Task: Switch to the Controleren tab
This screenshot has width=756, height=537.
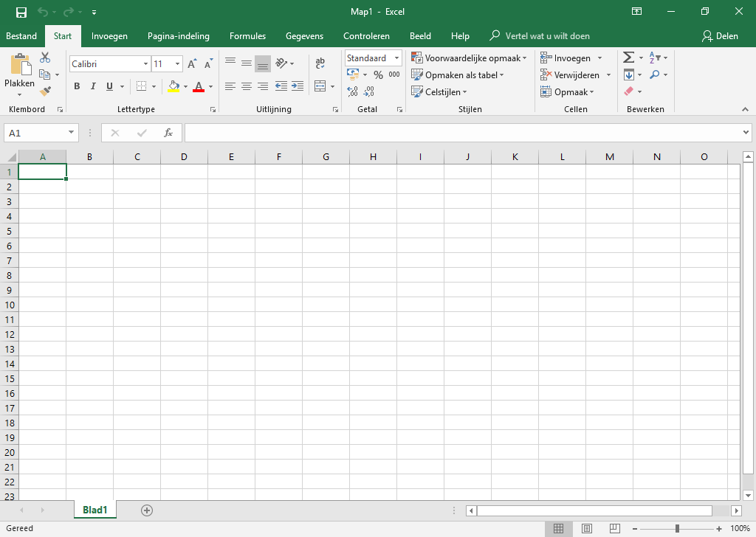Action: pos(366,36)
